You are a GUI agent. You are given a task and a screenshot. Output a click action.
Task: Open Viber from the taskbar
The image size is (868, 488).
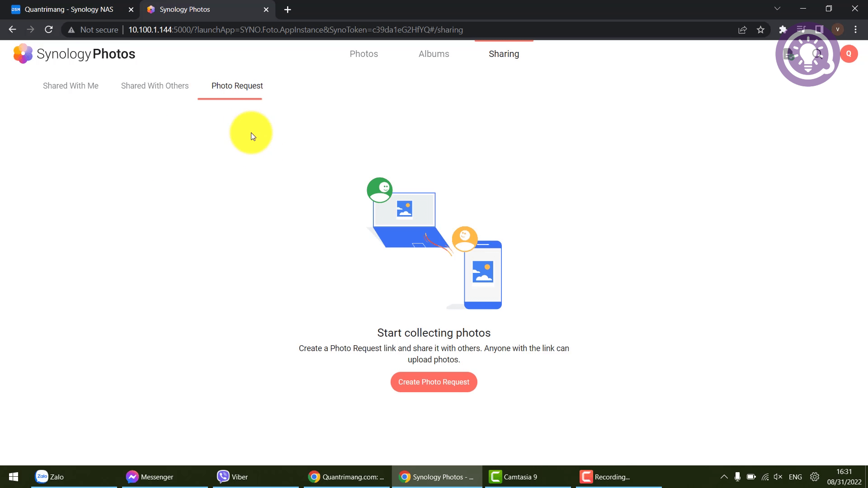pyautogui.click(x=255, y=477)
